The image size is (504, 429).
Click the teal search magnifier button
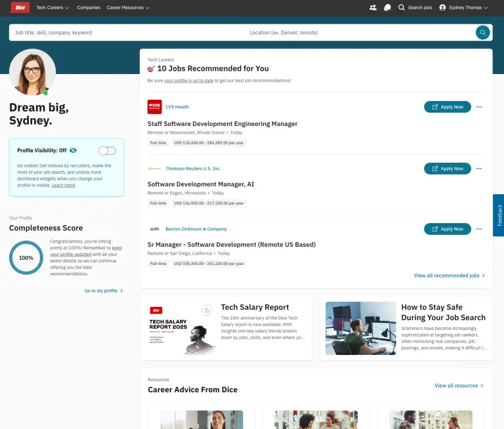click(x=482, y=32)
